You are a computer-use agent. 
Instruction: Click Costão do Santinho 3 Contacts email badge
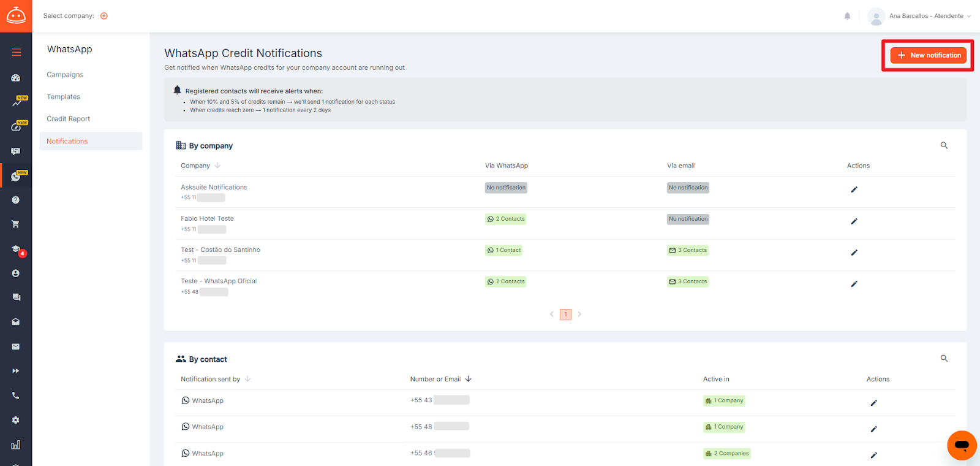click(688, 250)
